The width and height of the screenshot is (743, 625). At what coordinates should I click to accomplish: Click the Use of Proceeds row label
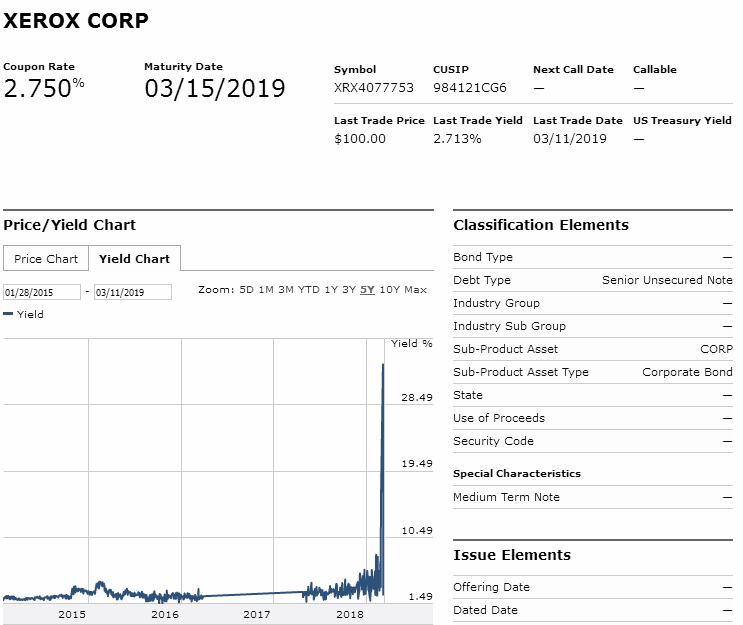(x=499, y=418)
